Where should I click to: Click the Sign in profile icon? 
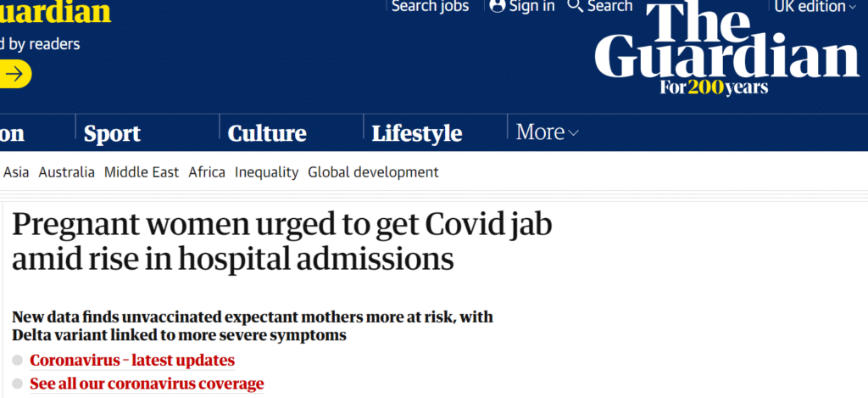pos(498,7)
